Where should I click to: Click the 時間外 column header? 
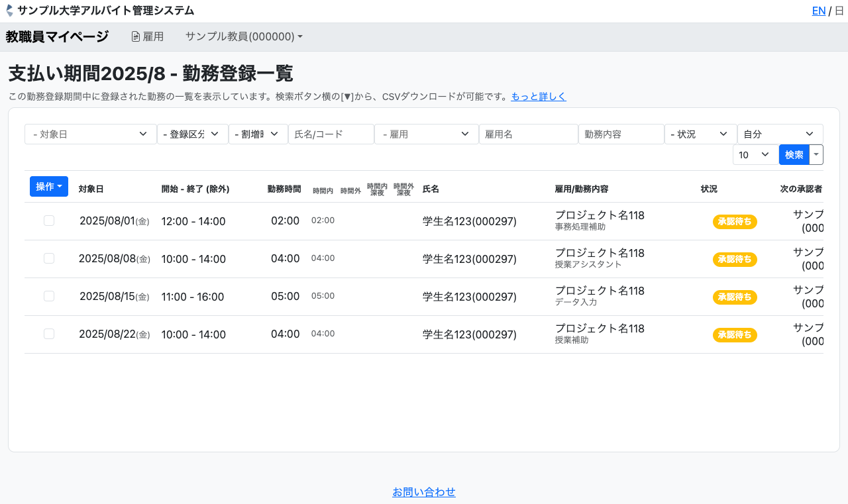(x=350, y=191)
